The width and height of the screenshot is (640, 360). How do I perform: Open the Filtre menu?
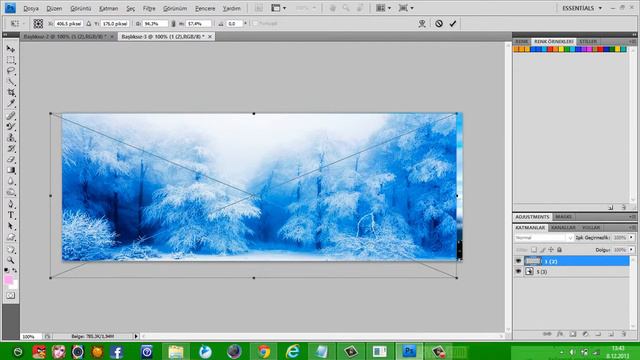[x=149, y=8]
